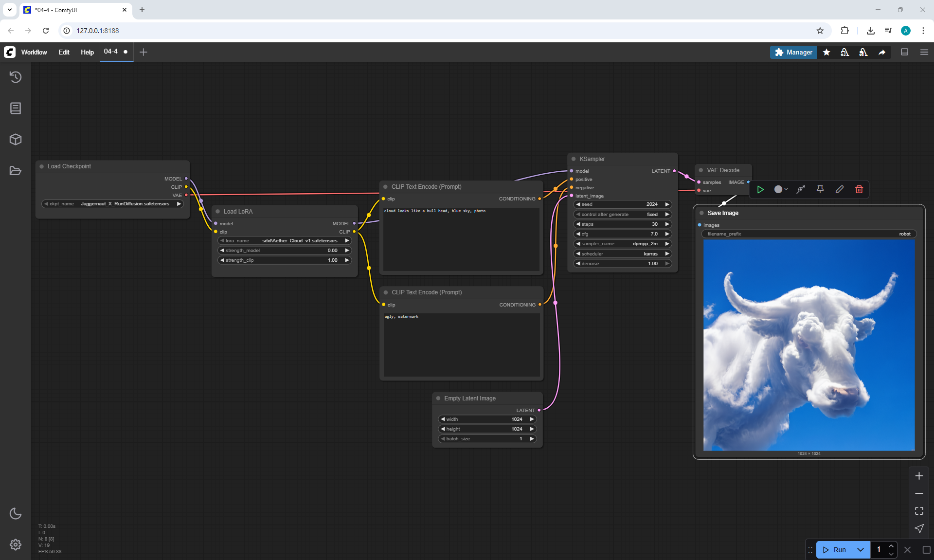Open the model library cube icon
The height and width of the screenshot is (560, 934).
(x=16, y=140)
